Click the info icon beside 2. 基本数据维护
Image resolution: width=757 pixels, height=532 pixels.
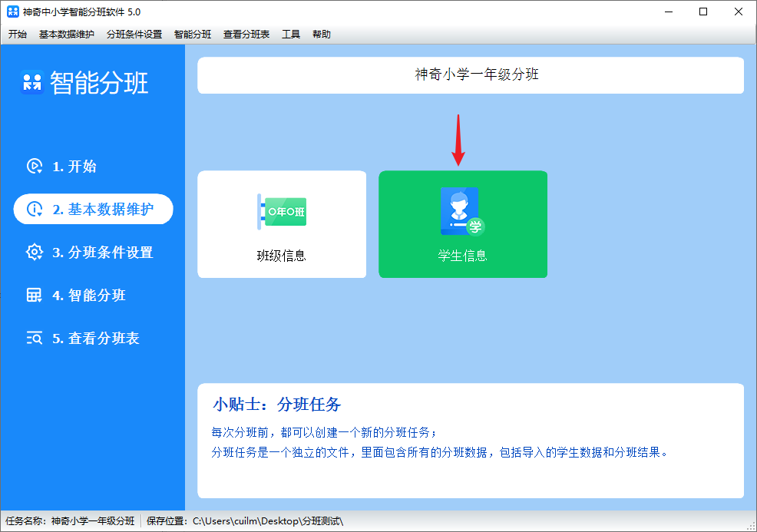(x=35, y=209)
